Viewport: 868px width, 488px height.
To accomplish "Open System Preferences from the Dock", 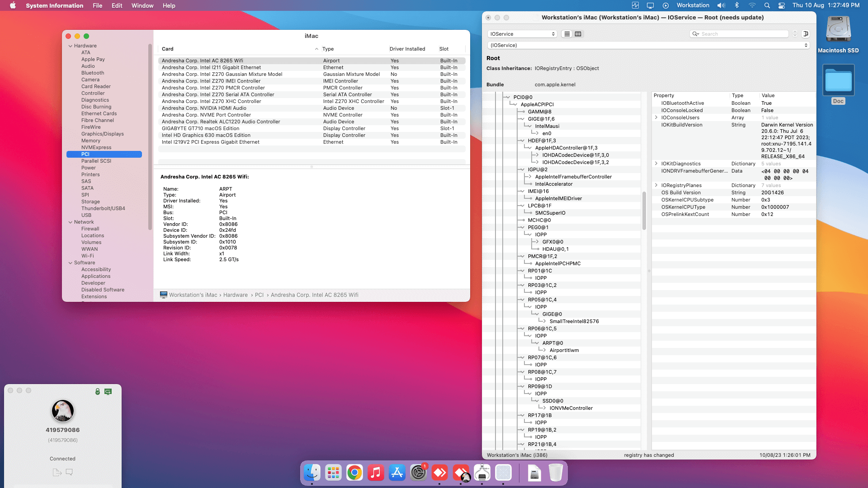I will pyautogui.click(x=418, y=473).
